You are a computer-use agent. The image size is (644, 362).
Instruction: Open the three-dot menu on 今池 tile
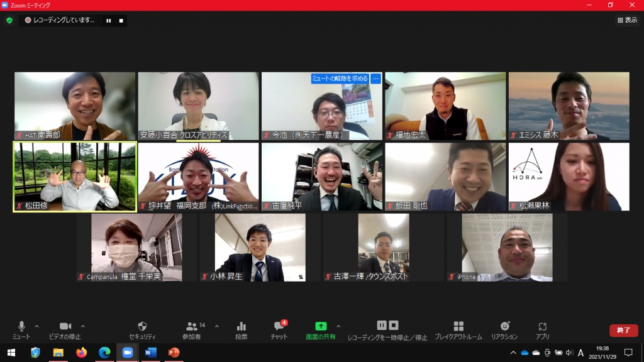tap(375, 79)
